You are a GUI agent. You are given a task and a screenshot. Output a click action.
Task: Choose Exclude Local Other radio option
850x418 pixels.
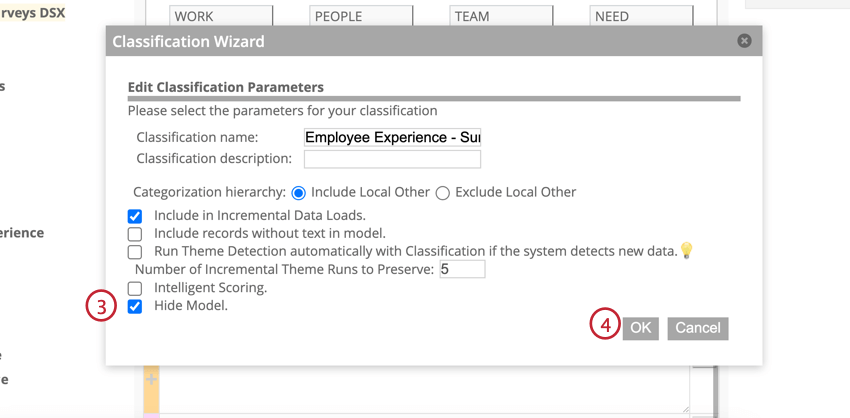(x=443, y=193)
